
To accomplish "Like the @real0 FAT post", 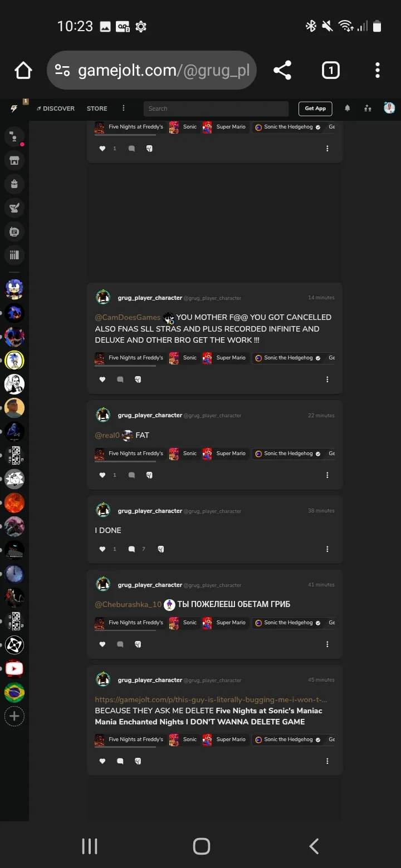I will point(102,475).
